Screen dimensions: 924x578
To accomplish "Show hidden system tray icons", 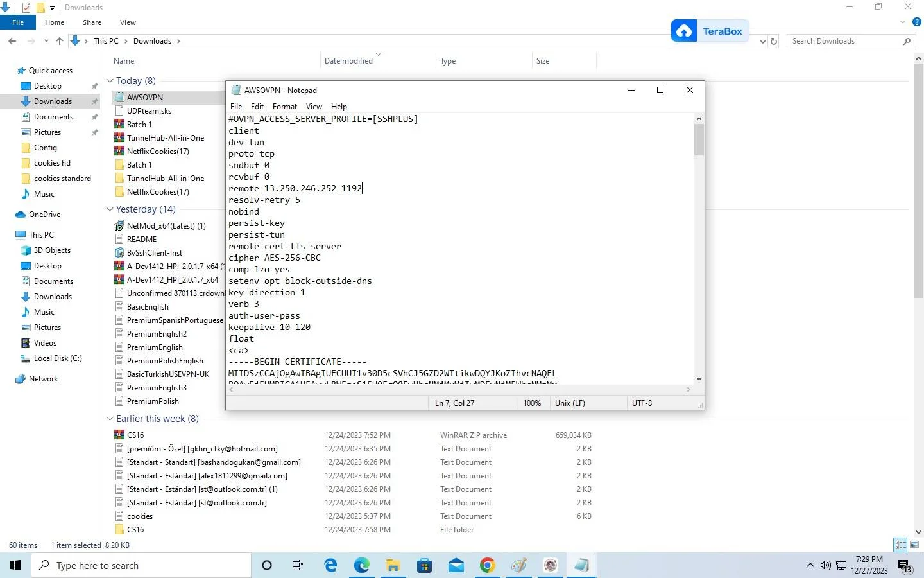I will 810,565.
